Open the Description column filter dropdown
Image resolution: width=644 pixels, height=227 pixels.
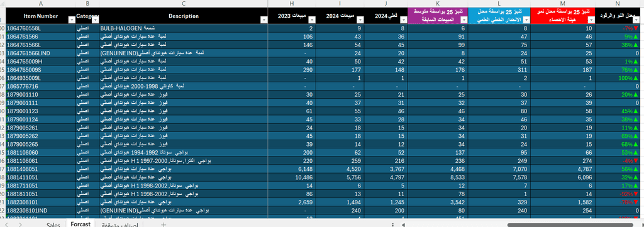coord(264,19)
